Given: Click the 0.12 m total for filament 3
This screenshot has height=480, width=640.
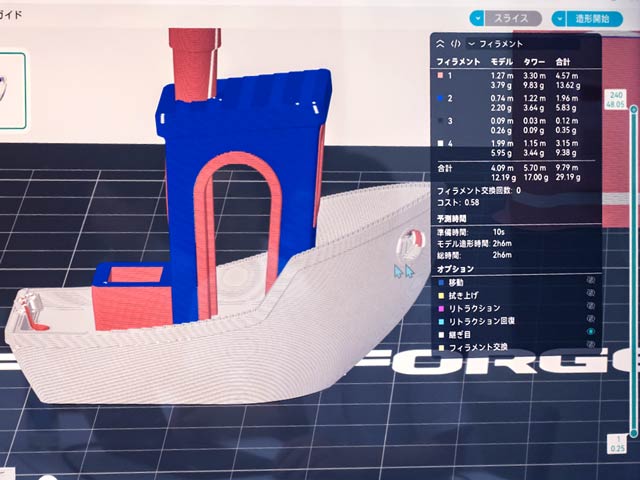Looking at the screenshot, I should click(x=567, y=121).
